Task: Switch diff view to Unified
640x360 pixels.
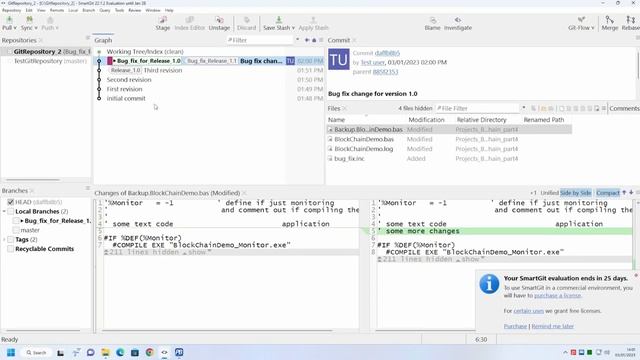Action: click(x=549, y=193)
